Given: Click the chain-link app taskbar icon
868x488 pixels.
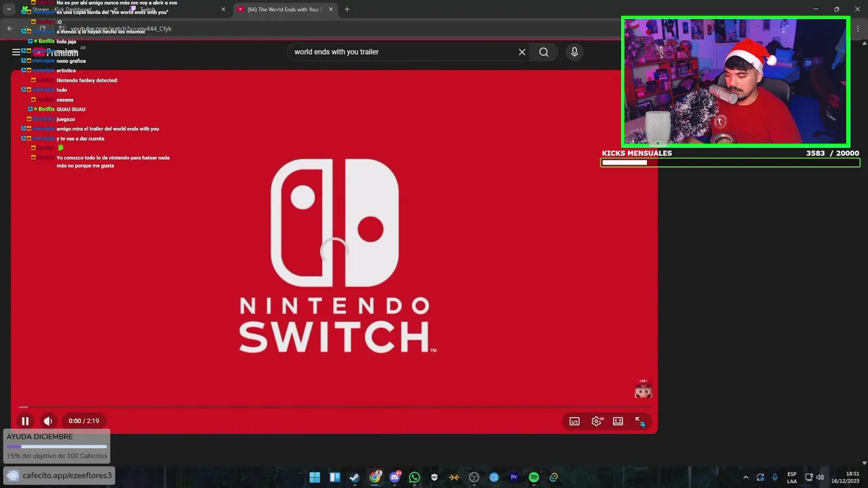Looking at the screenshot, I should point(553,477).
